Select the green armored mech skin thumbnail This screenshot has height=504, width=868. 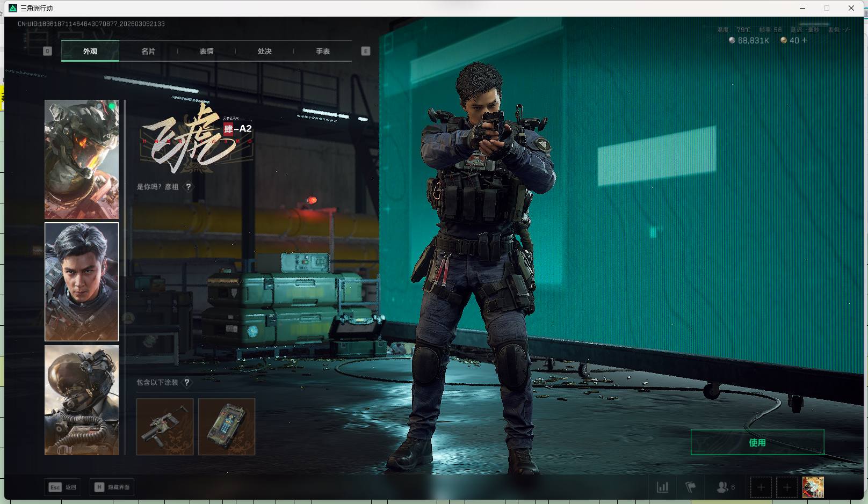[82, 159]
